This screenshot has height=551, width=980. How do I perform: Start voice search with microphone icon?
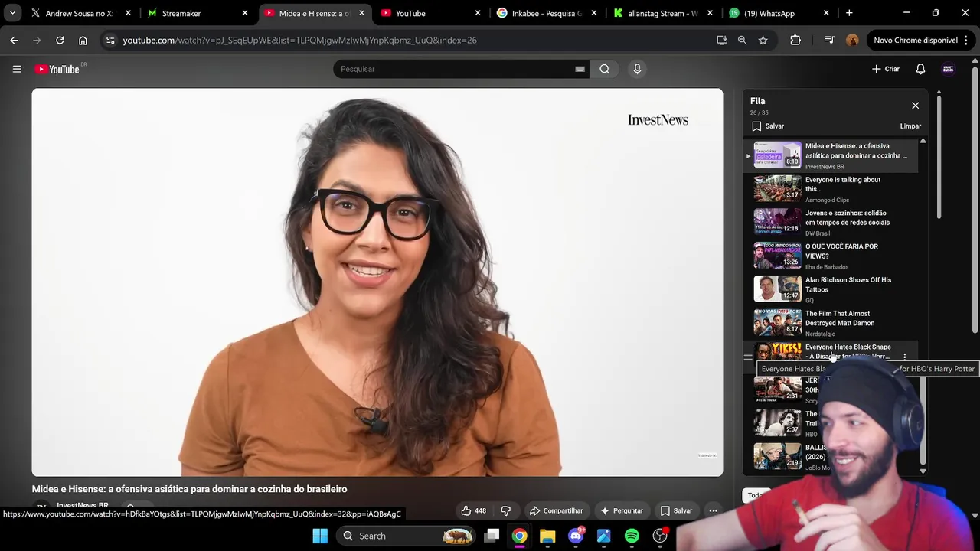637,69
